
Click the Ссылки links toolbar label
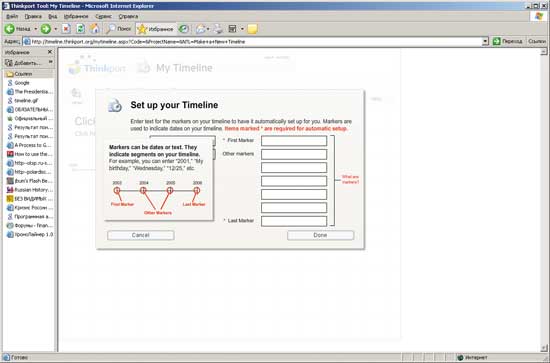537,41
